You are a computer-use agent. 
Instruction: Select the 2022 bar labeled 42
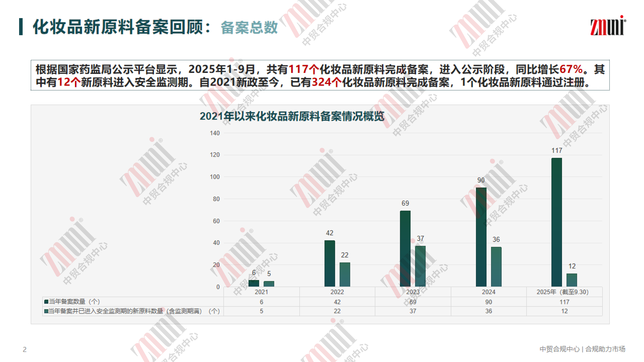click(330, 264)
